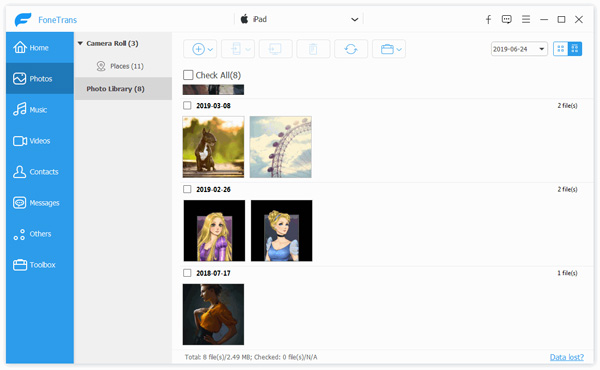The height and width of the screenshot is (370, 600).
Task: Open the Facebook share icon
Action: (488, 20)
